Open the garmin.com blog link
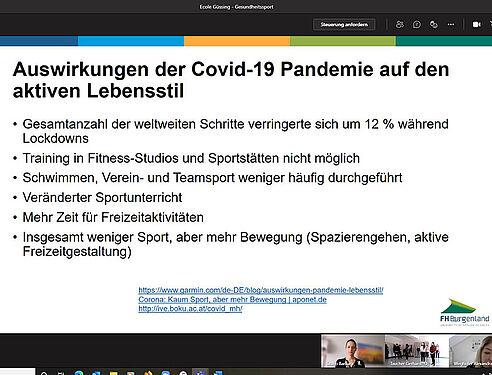 point(261,290)
